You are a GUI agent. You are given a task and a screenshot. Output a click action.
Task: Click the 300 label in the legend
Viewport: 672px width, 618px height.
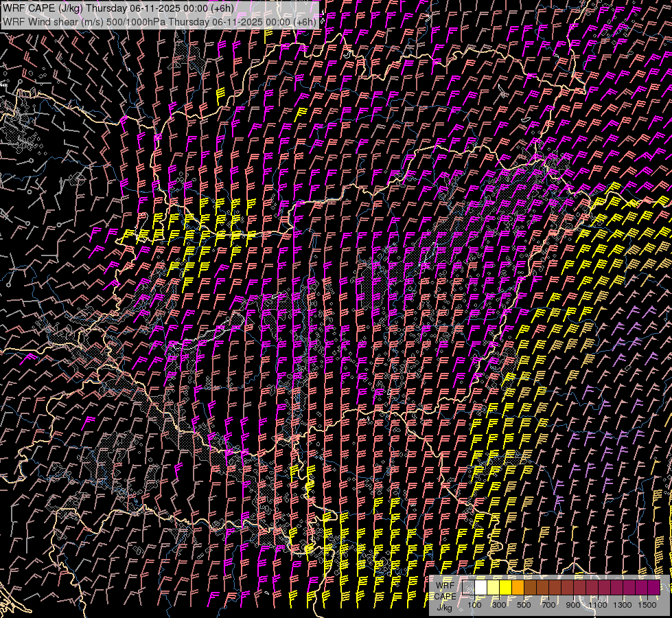pyautogui.click(x=499, y=605)
